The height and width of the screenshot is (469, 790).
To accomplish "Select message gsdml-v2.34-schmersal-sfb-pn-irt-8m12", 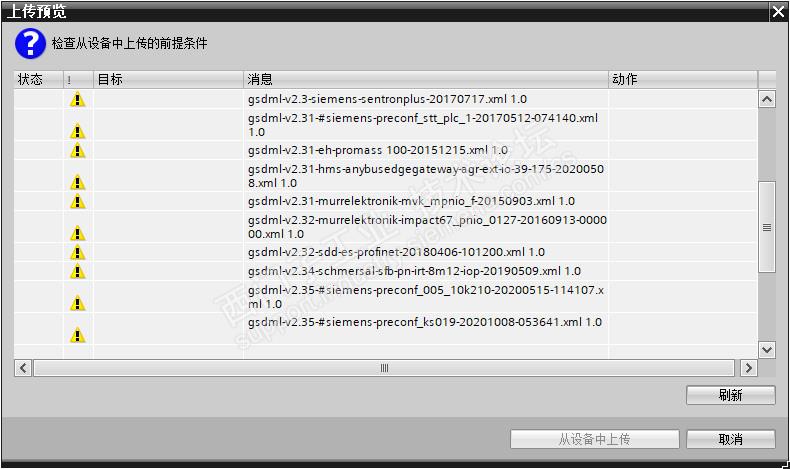I will 414,271.
